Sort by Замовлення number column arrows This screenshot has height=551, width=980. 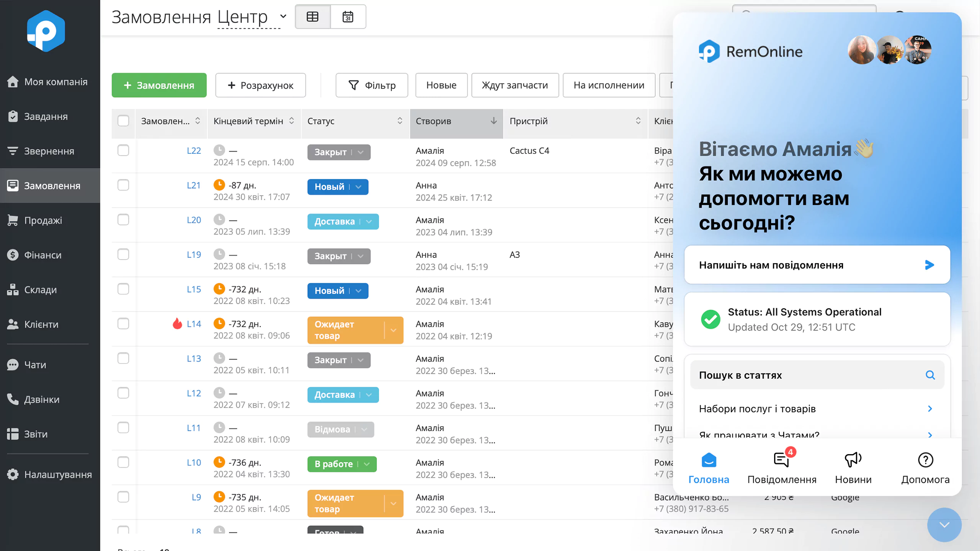pyautogui.click(x=198, y=121)
